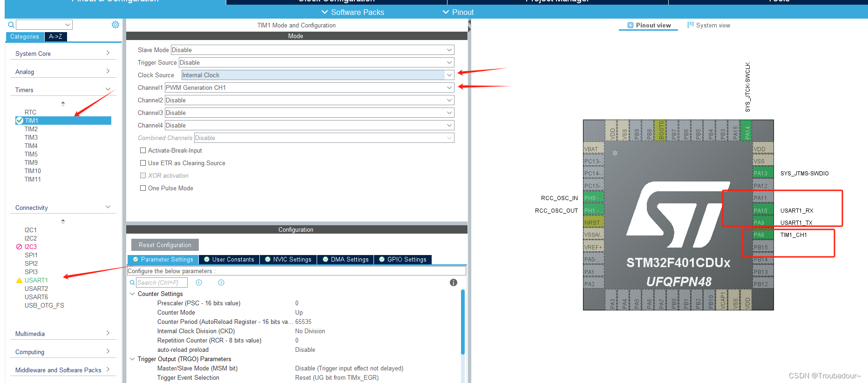The width and height of the screenshot is (868, 383).
Task: Open the Software Packs menu
Action: click(353, 12)
